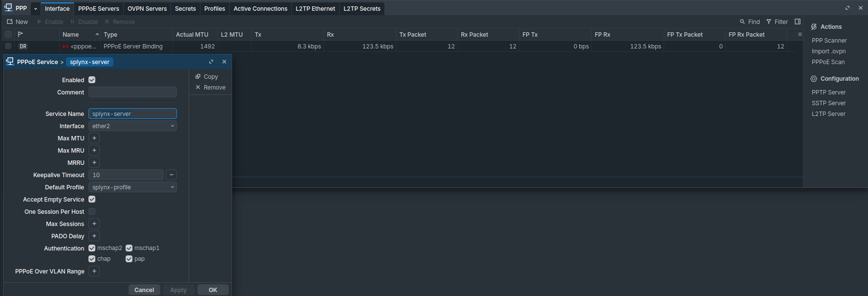This screenshot has height=296, width=868.
Task: Uncheck the Enabled checkbox
Action: pyautogui.click(x=92, y=80)
